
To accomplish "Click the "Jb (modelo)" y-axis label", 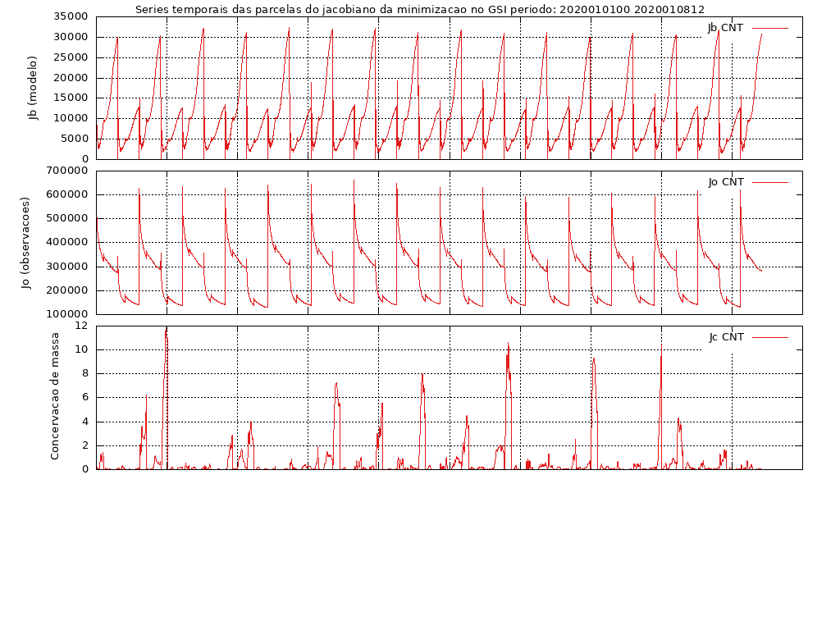I will [34, 88].
